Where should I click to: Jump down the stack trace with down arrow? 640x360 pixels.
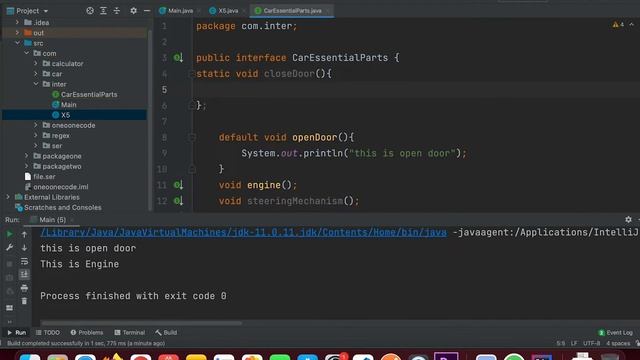click(x=24, y=248)
